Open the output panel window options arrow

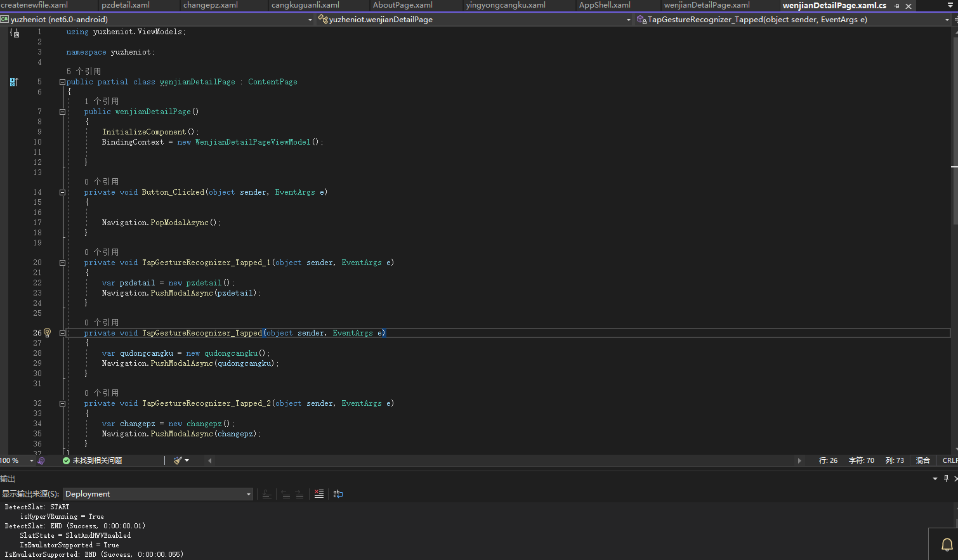pyautogui.click(x=935, y=479)
